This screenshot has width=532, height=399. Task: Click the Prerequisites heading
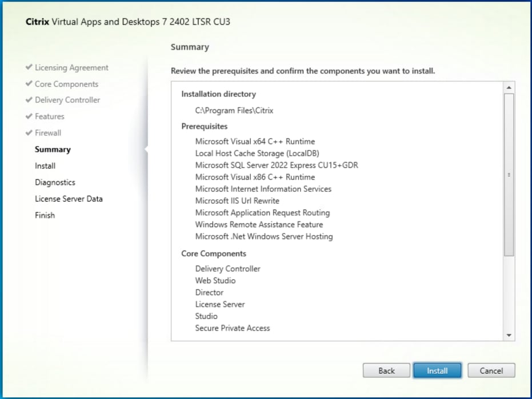point(204,127)
